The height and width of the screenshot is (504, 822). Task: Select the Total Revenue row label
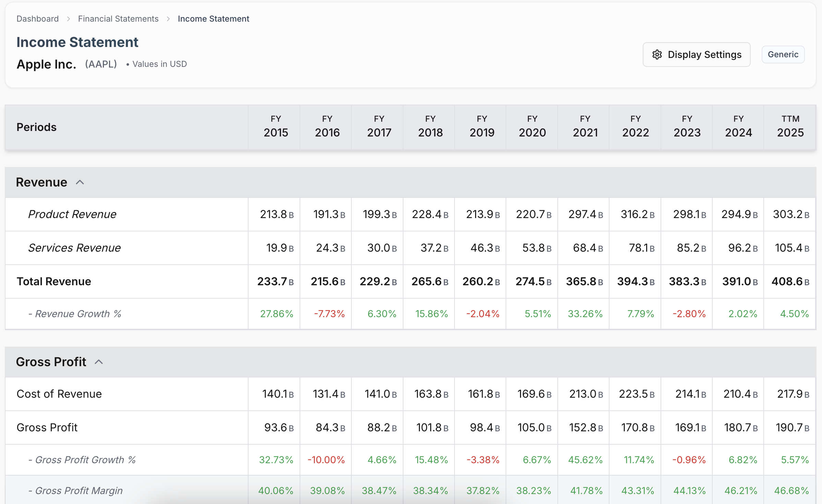pos(54,281)
